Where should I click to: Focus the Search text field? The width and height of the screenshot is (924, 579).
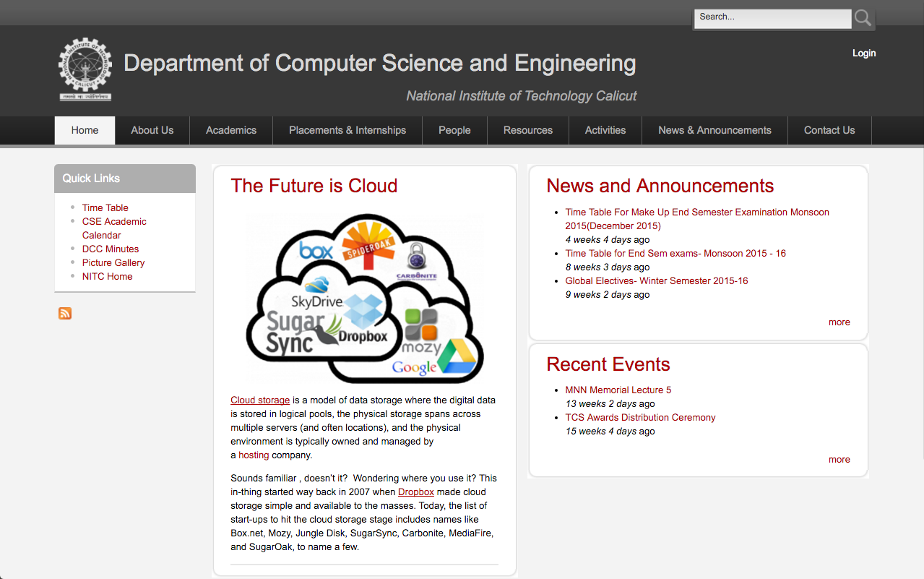(772, 18)
